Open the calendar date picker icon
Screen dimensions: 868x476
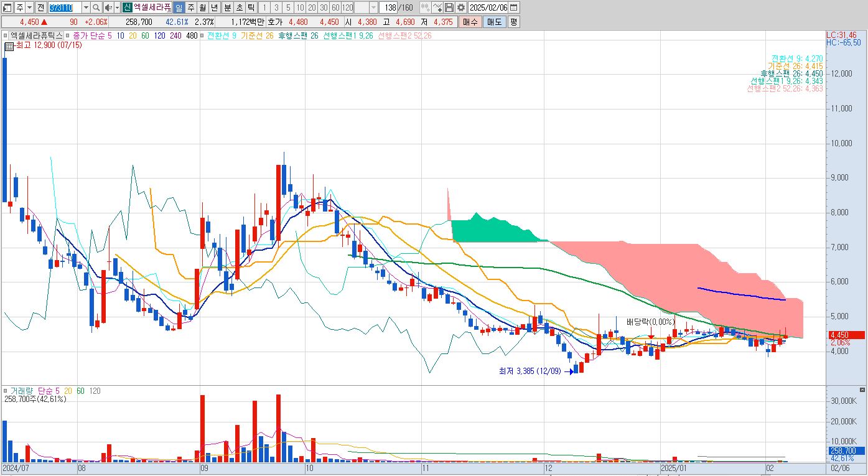513,7
